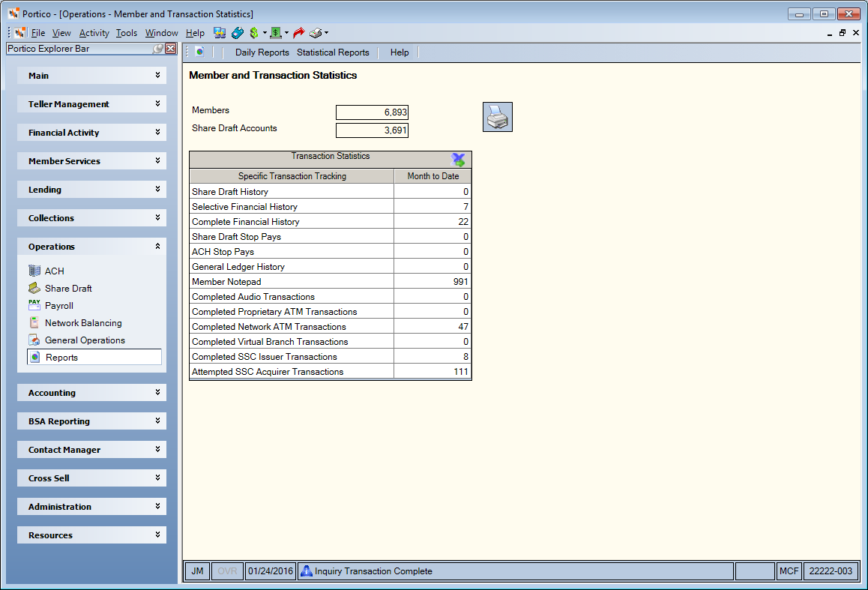Open General Operations link
Viewport: 868px width, 590px height.
tap(85, 340)
